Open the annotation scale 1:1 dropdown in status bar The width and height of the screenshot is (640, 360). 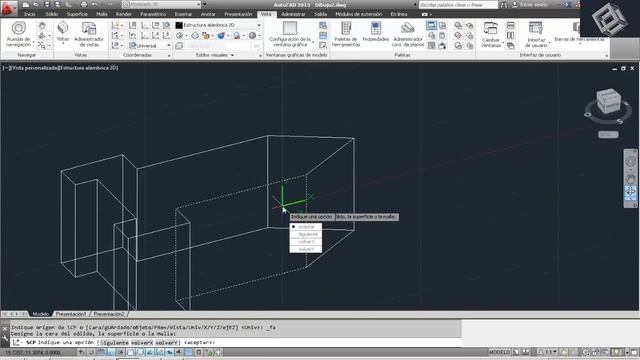coord(548,352)
